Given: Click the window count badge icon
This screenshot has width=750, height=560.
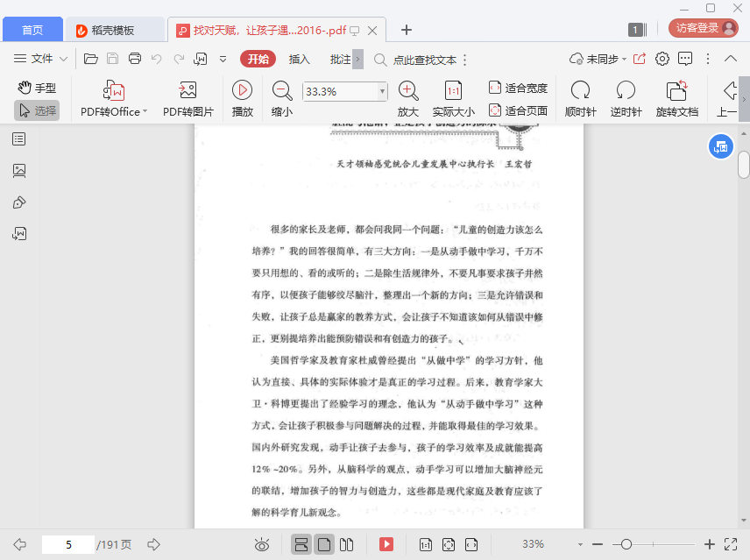Looking at the screenshot, I should 637,30.
